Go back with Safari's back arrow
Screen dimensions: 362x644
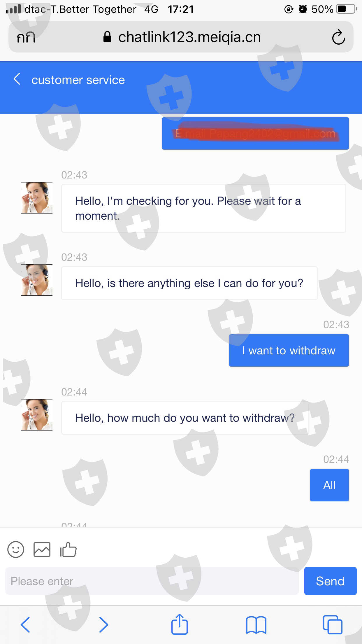25,625
